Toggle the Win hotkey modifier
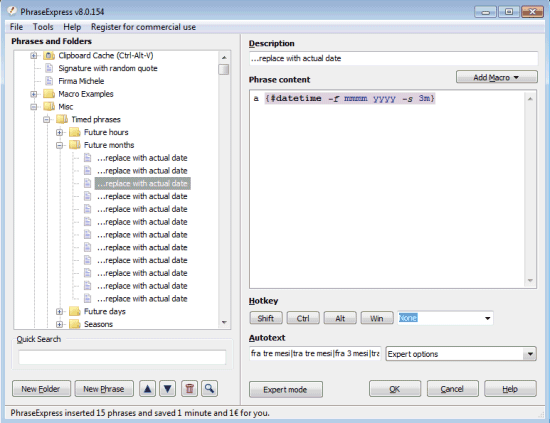550x423 pixels. pos(377,318)
